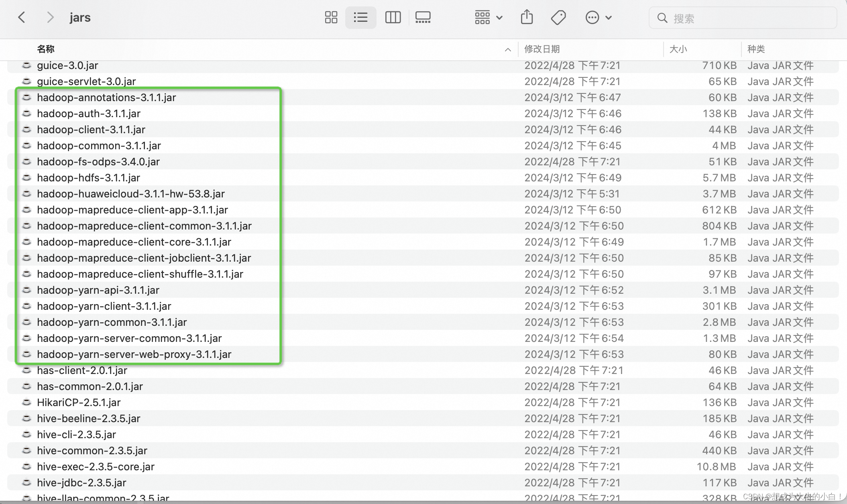The image size is (847, 504).
Task: Click date cell 2024/3/12 下午5:31
Action: (x=572, y=194)
